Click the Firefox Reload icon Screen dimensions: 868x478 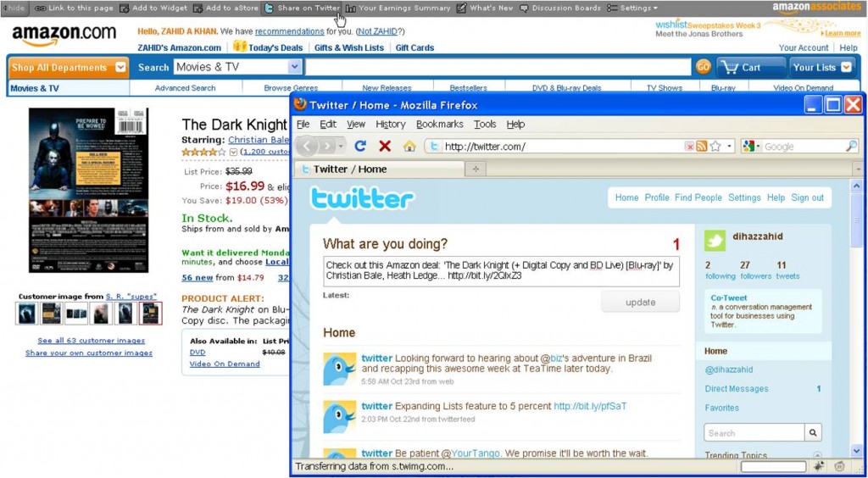tap(360, 146)
